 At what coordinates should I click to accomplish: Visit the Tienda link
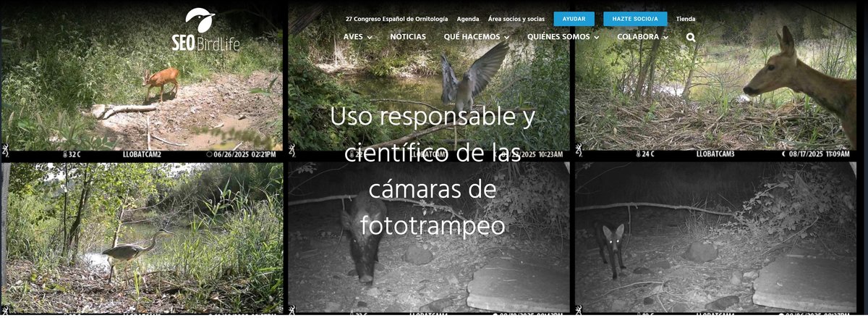pyautogui.click(x=686, y=19)
